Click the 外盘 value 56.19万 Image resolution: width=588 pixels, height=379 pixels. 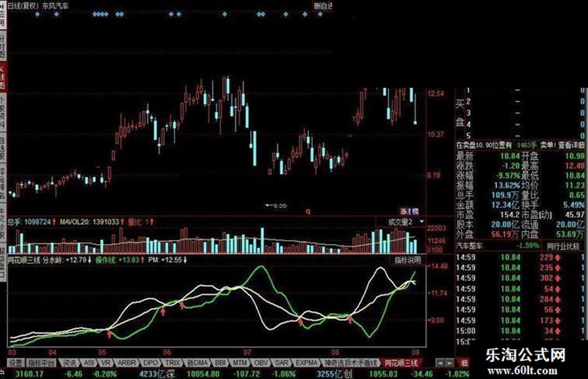click(x=505, y=234)
